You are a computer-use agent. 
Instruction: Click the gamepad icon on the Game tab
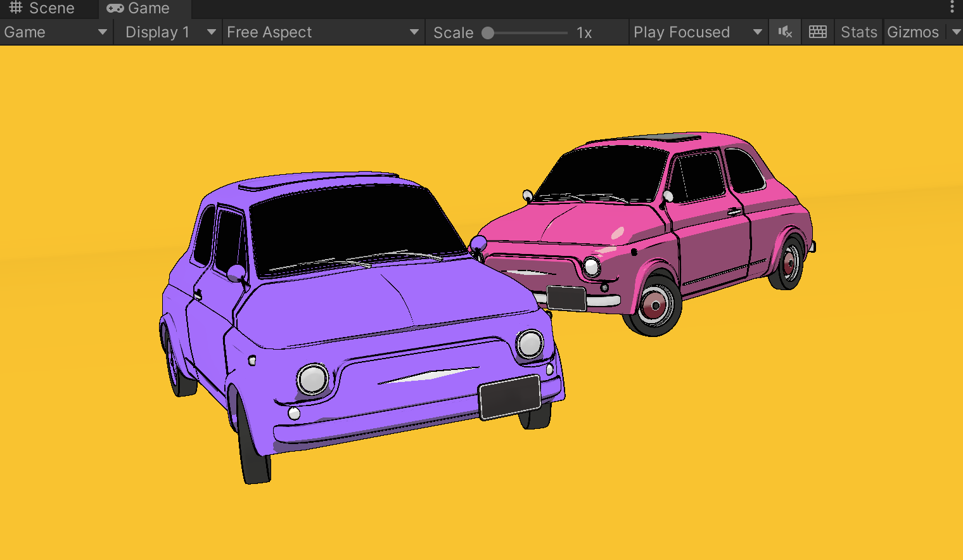point(115,8)
